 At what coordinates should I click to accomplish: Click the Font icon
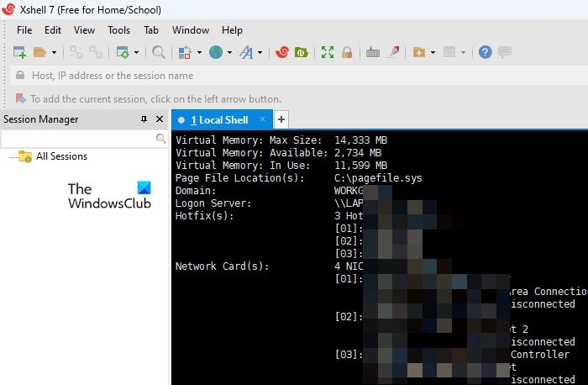(246, 52)
